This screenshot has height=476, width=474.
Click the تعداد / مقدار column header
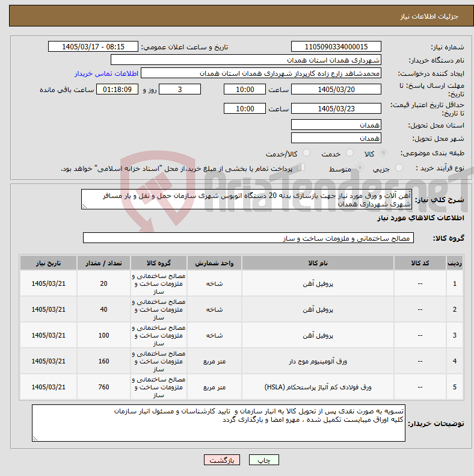click(x=104, y=263)
